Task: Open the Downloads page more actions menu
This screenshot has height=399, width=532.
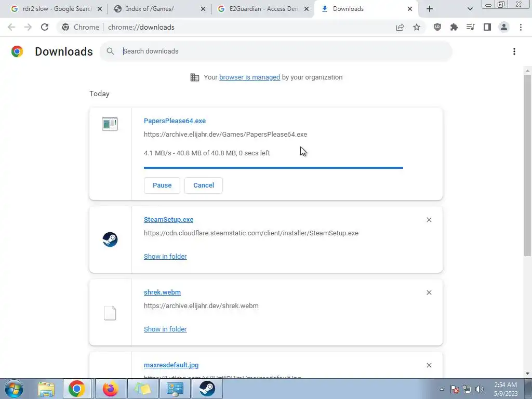Action: (x=514, y=51)
